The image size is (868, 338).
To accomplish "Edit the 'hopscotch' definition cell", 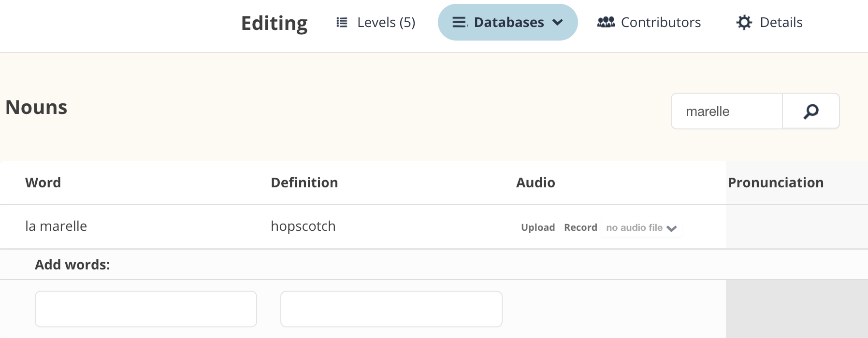I will (x=303, y=226).
